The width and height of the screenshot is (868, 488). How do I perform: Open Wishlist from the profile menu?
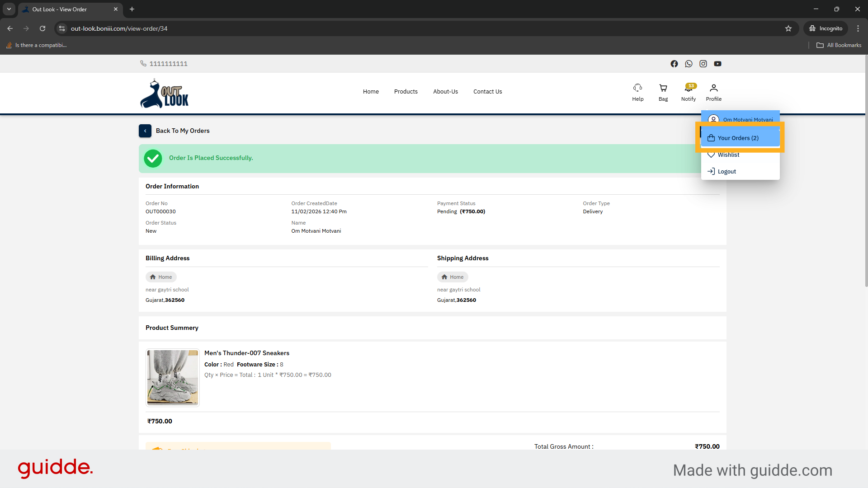click(728, 155)
